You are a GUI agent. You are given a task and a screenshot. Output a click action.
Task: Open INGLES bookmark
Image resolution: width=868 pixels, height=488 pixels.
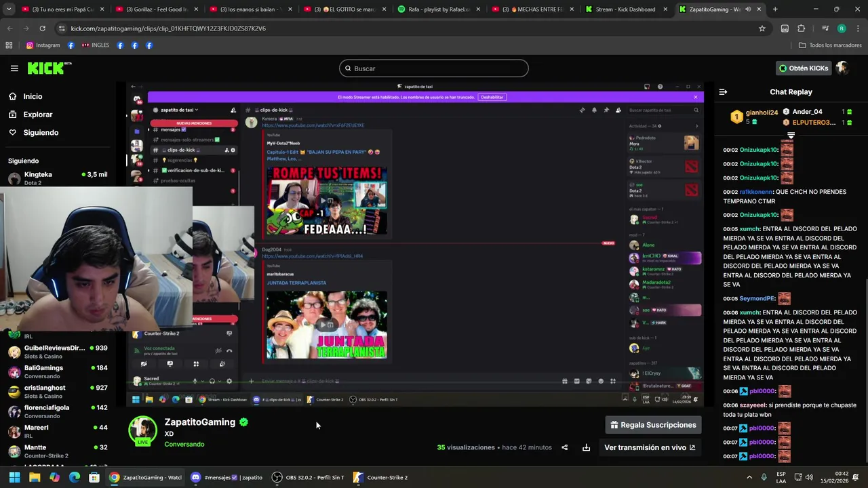(95, 45)
